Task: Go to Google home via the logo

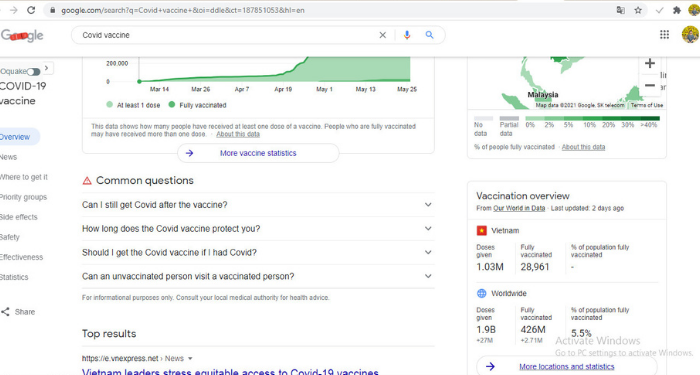Action: (22, 35)
